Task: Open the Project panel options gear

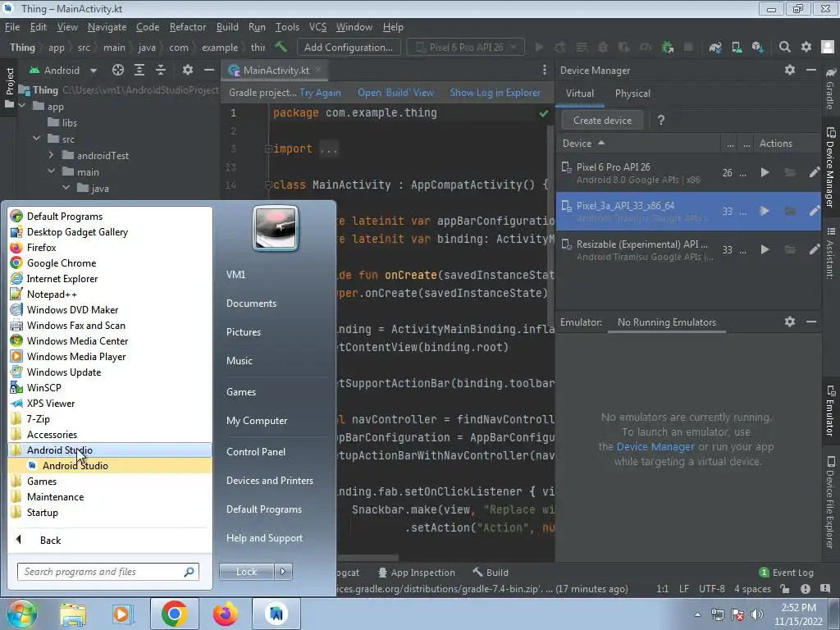Action: pos(188,71)
